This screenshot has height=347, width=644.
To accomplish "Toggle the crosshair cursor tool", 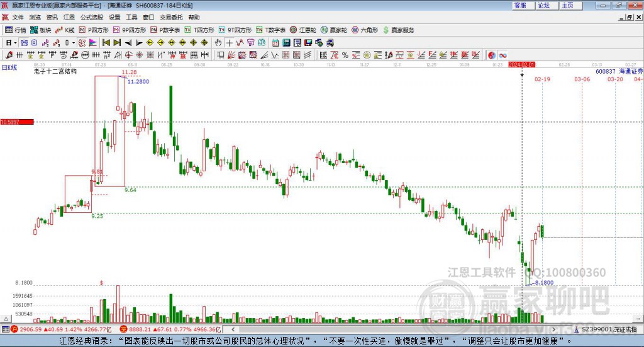I will tap(229, 43).
